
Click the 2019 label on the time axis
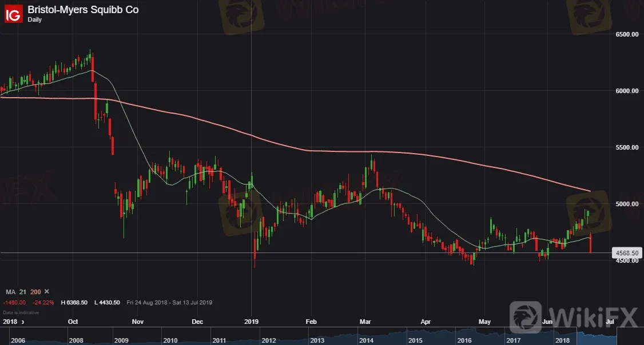click(x=252, y=322)
